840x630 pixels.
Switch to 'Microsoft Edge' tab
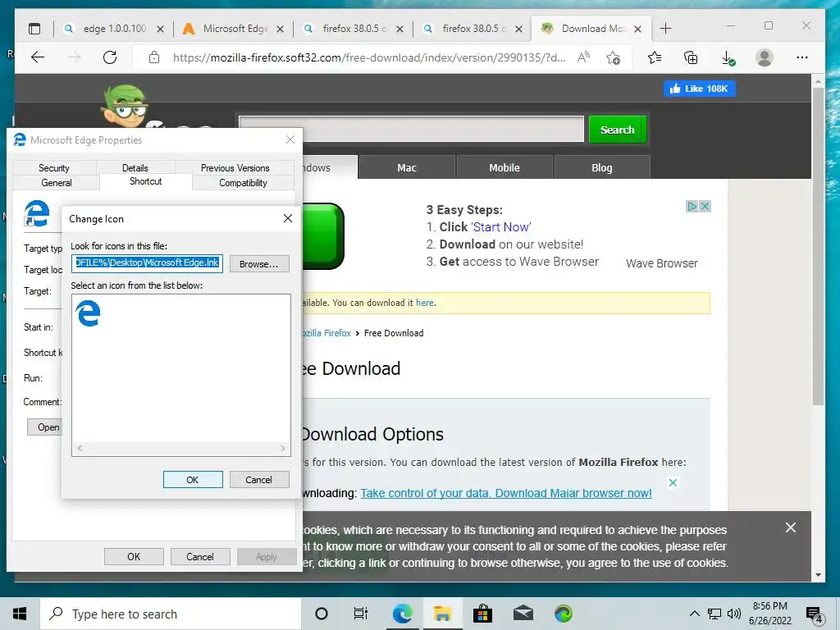(x=234, y=29)
